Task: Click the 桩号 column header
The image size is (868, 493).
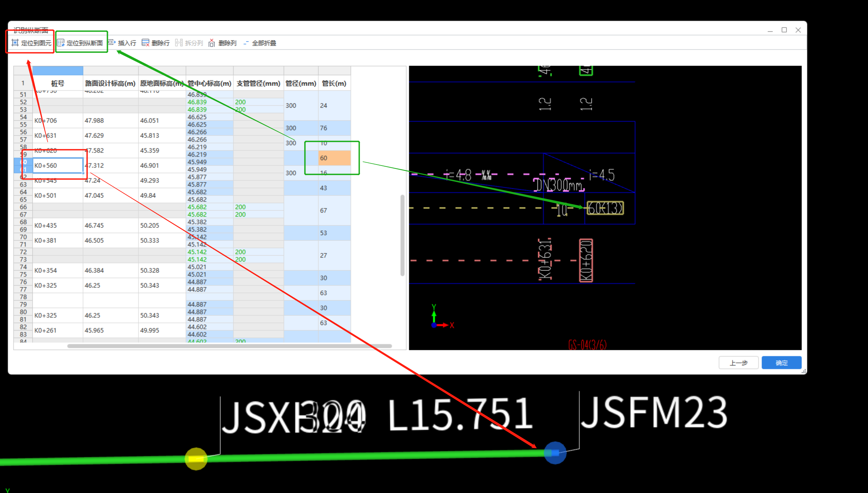Action: (58, 83)
